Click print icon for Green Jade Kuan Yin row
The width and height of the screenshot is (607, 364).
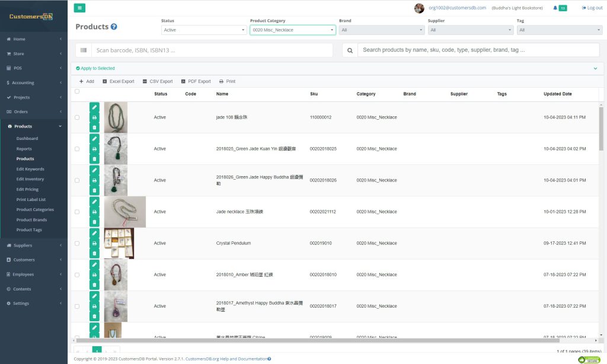point(94,149)
